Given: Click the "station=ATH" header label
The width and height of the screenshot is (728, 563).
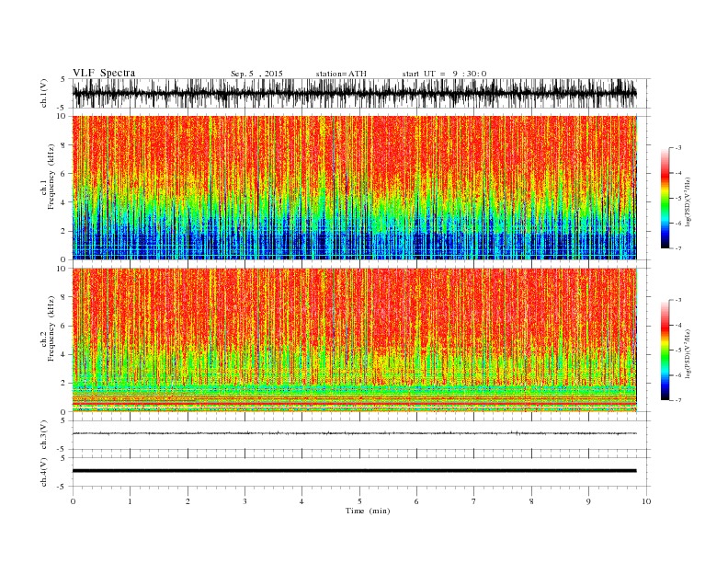Looking at the screenshot, I should click(341, 74).
